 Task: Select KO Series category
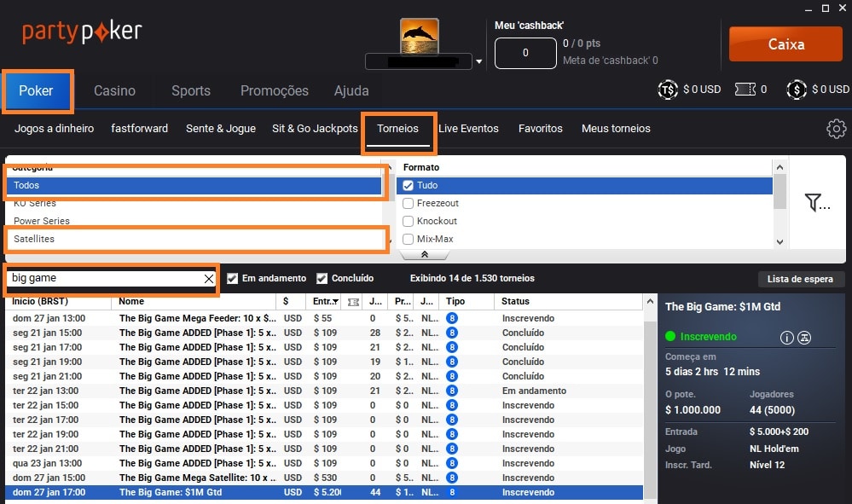click(194, 204)
